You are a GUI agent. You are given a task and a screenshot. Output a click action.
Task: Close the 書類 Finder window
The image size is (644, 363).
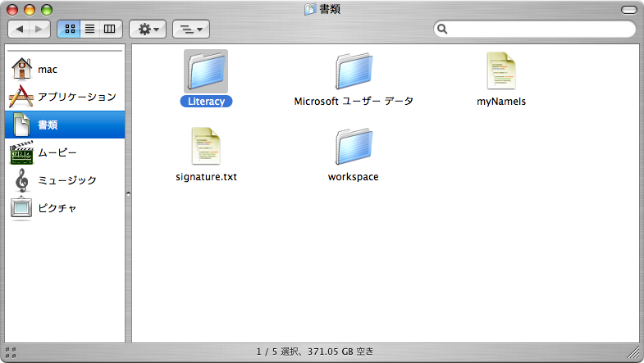tap(12, 10)
